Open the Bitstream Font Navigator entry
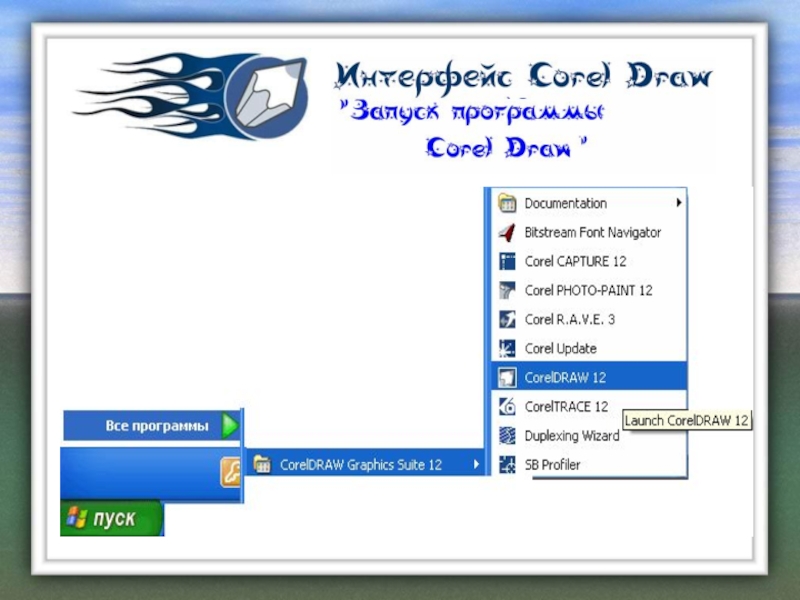 point(592,232)
